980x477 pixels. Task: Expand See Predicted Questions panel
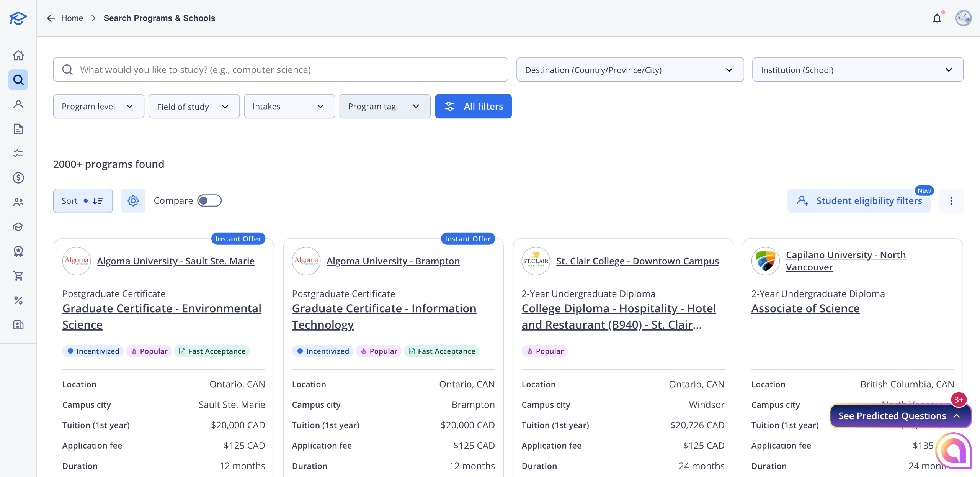(x=900, y=416)
